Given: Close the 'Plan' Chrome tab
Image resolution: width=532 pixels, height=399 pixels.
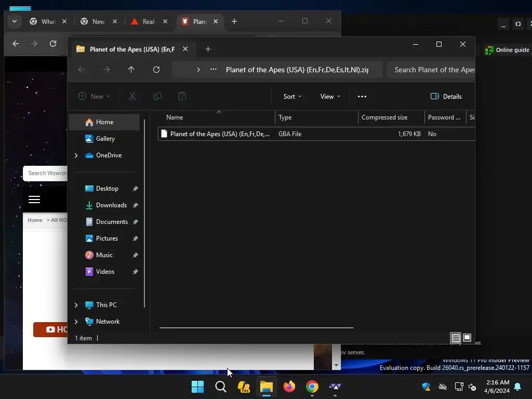Looking at the screenshot, I should pyautogui.click(x=216, y=21).
